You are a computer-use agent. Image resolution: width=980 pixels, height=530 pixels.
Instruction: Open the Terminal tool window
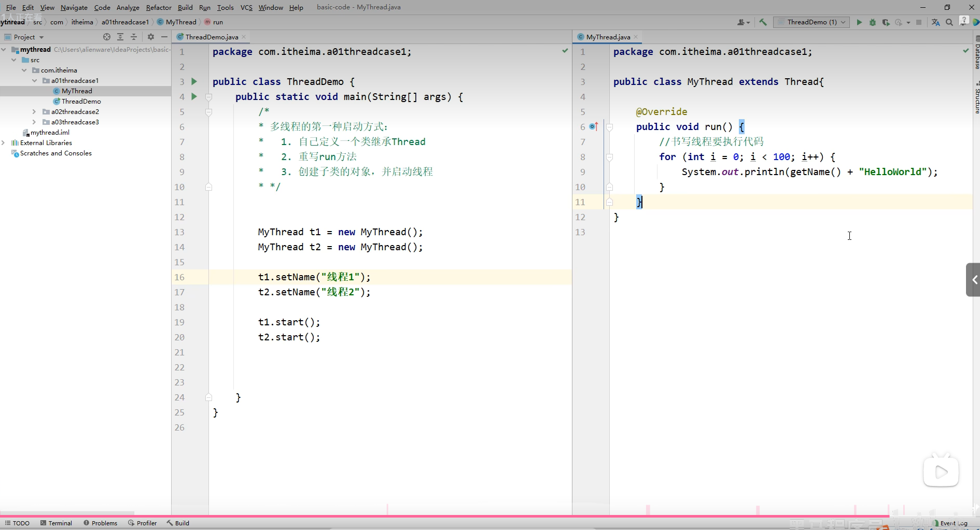coord(56,523)
